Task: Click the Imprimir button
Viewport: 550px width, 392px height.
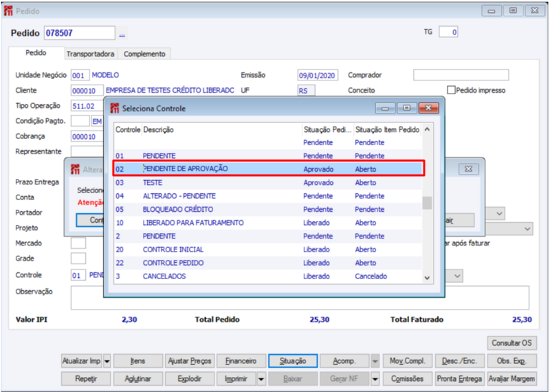Action: (236, 379)
